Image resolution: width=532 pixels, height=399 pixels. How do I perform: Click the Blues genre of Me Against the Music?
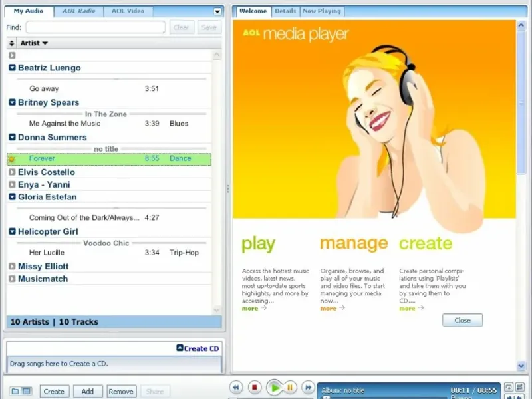pos(179,124)
